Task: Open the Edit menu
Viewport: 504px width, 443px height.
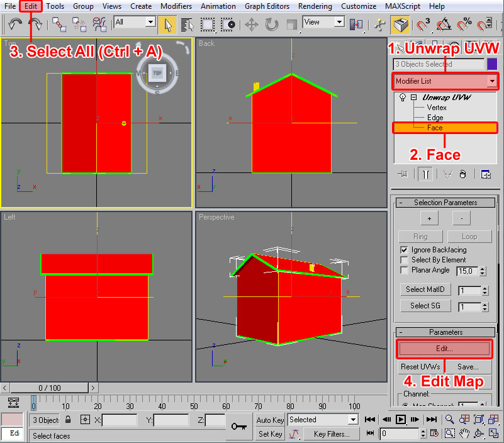Action: [x=31, y=6]
